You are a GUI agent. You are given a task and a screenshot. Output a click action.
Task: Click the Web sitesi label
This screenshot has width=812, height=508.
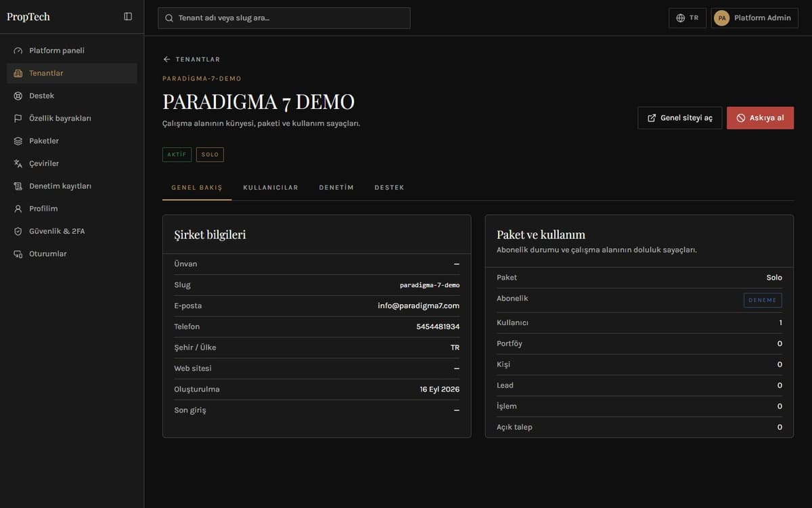tap(193, 368)
